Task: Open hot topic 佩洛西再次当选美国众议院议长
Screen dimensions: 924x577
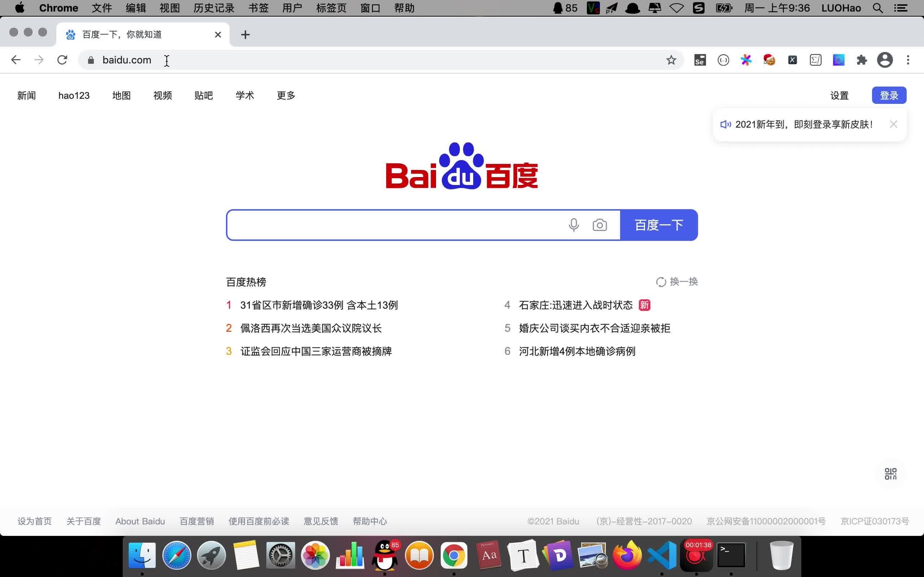Action: 311,328
